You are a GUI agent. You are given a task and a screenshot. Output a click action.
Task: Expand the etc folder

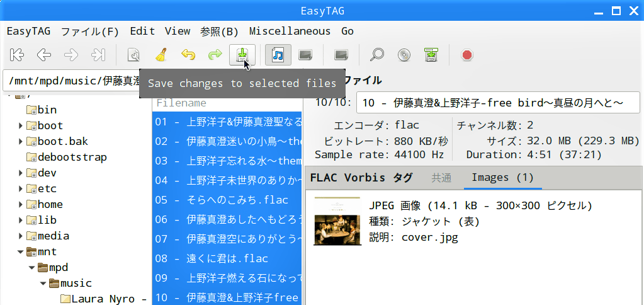coord(21,189)
